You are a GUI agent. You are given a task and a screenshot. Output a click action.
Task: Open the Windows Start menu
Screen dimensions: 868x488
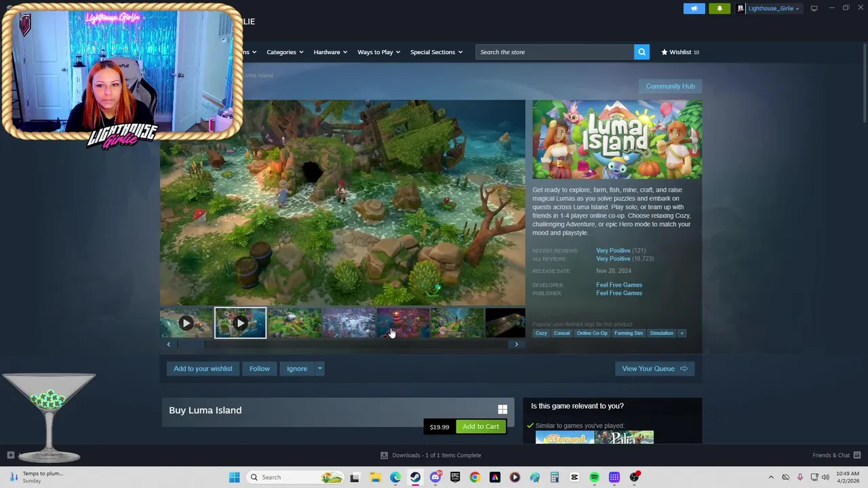click(x=234, y=477)
